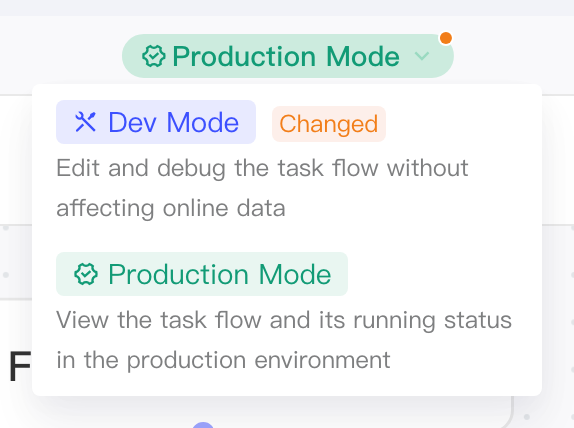The height and width of the screenshot is (428, 574).
Task: Collapse the dropdown using the chevron arrow in the top pill
Action: click(422, 56)
